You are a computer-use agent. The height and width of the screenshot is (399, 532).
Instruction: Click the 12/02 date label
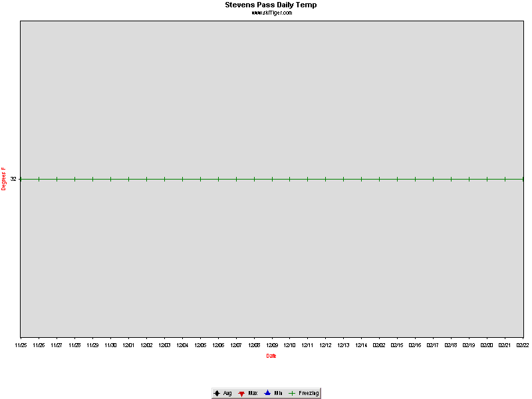pos(146,345)
